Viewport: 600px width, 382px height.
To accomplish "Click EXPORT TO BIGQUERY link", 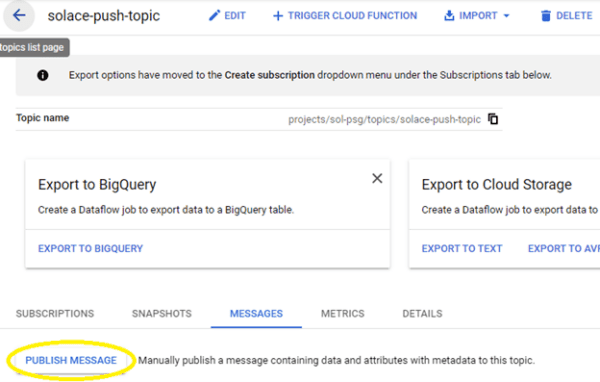I will (90, 248).
